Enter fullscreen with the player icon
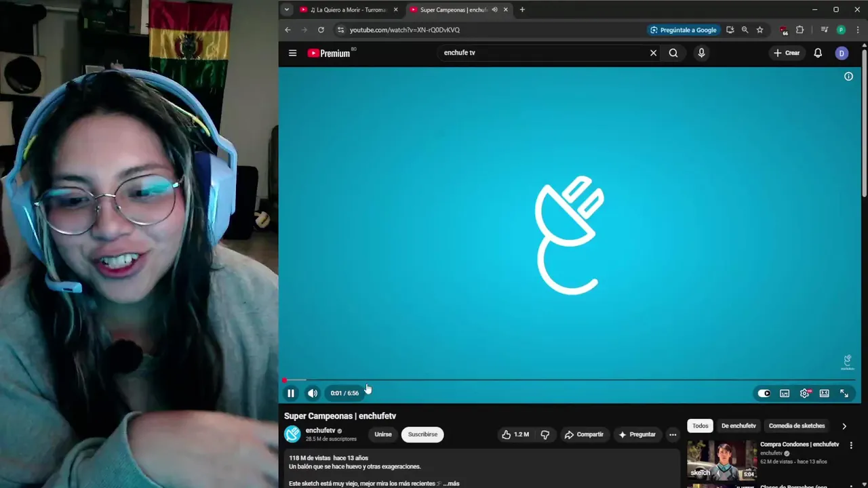Screen dimensions: 868x488 pyautogui.click(x=844, y=393)
